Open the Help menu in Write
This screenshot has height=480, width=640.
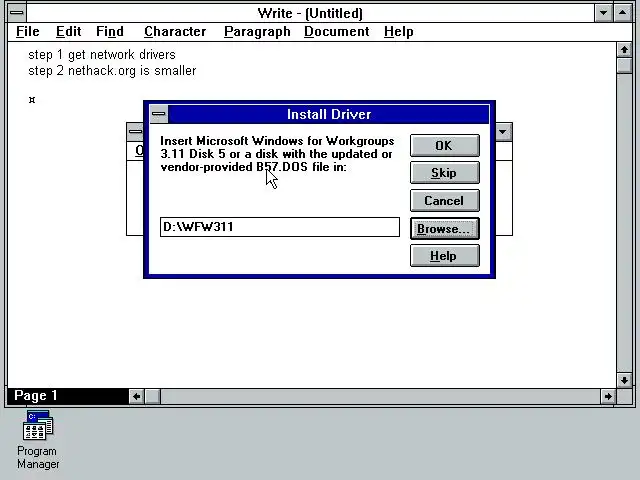(398, 31)
